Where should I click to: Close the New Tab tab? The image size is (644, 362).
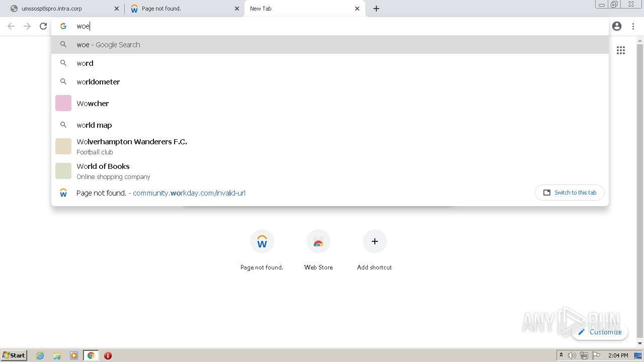click(357, 9)
